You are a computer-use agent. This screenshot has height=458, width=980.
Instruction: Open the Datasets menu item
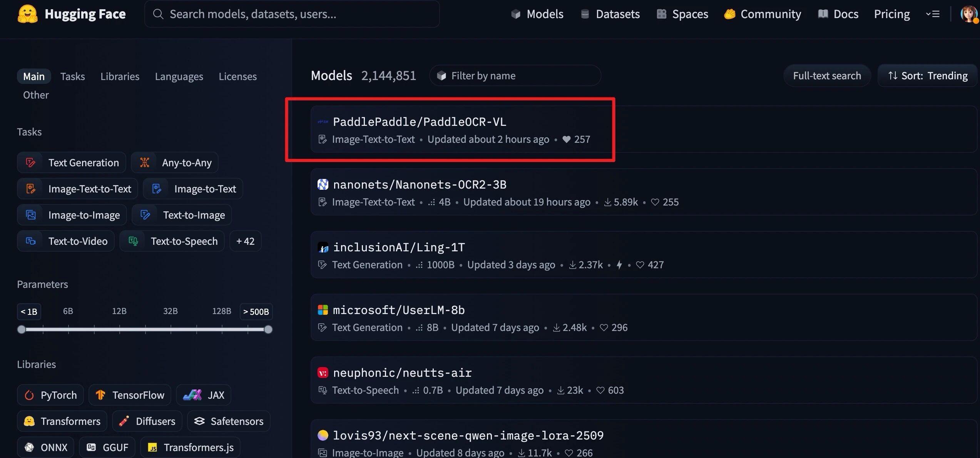[610, 14]
